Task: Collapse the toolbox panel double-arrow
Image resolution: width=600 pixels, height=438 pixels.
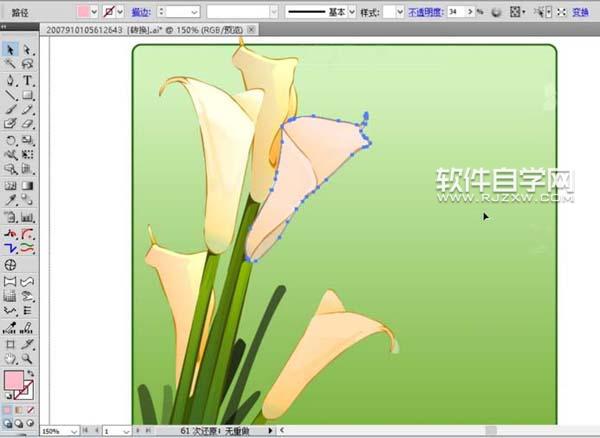Action: point(3,27)
